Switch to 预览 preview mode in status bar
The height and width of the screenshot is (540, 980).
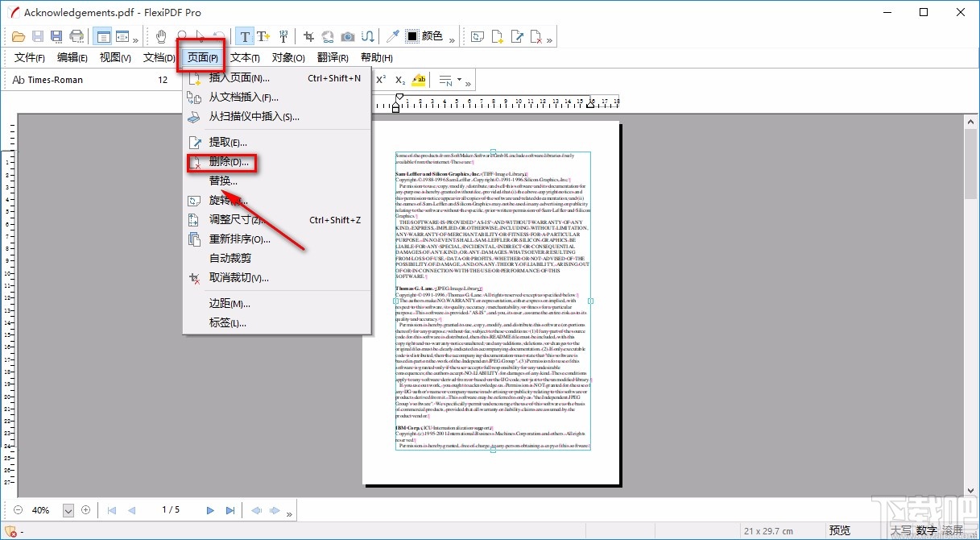839,530
